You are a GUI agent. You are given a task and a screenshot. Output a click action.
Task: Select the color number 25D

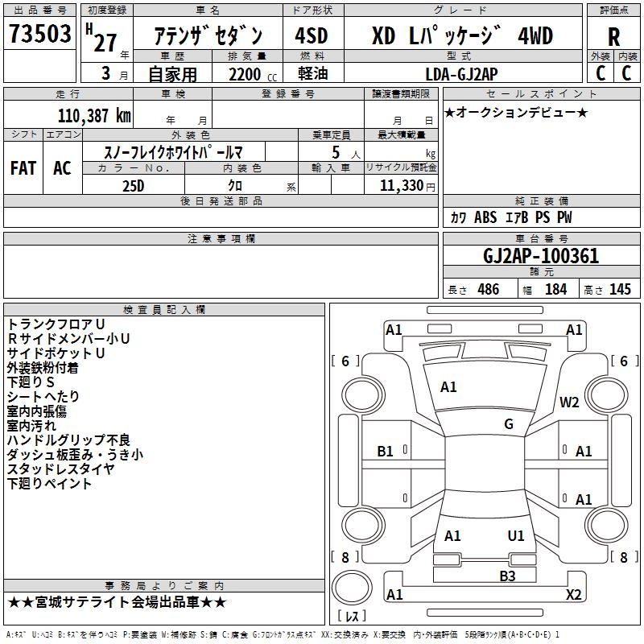pyautogui.click(x=133, y=185)
